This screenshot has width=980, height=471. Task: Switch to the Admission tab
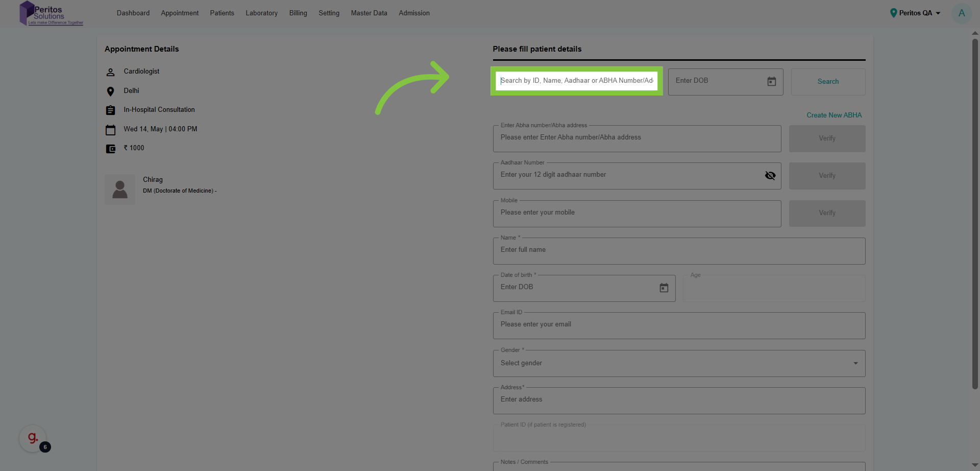[413, 13]
